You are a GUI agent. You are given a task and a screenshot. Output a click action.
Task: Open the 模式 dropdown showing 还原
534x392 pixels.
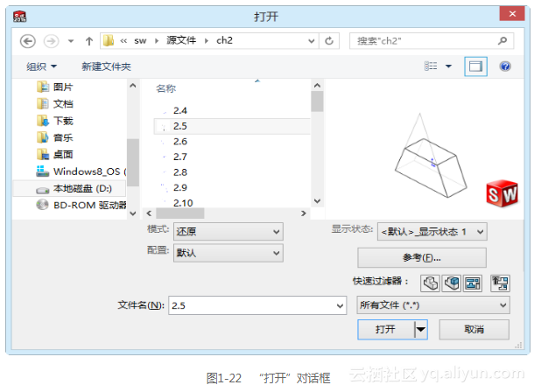tap(228, 232)
